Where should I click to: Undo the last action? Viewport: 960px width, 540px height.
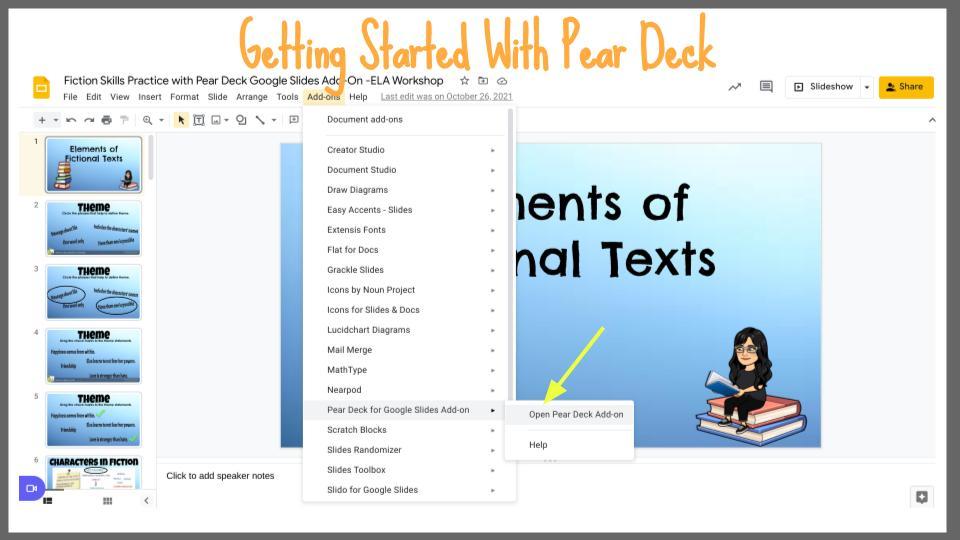tap(71, 120)
